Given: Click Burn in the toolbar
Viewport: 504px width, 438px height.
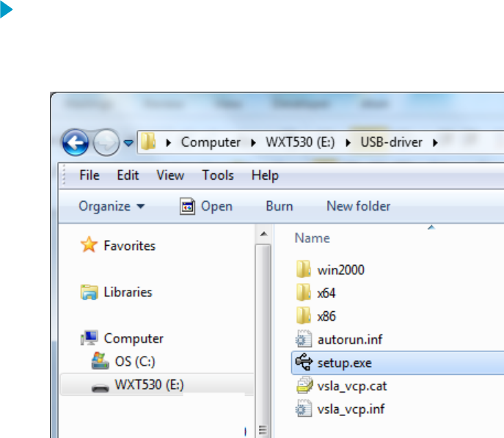Looking at the screenshot, I should pos(280,206).
